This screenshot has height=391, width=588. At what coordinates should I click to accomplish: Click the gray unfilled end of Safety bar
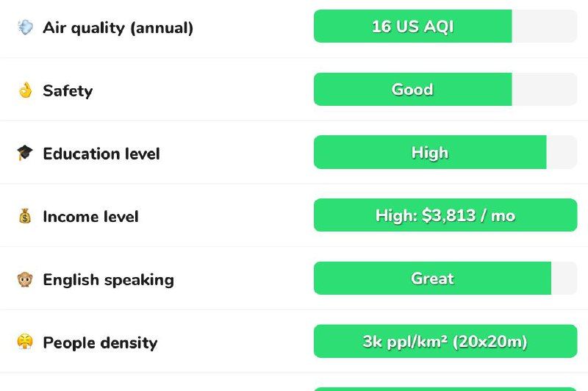tap(544, 90)
